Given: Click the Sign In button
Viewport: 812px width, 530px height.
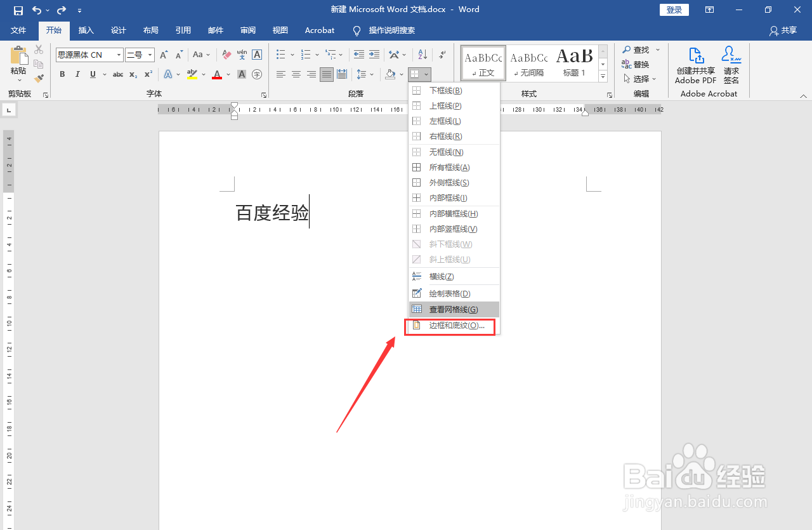Looking at the screenshot, I should pos(674,10).
